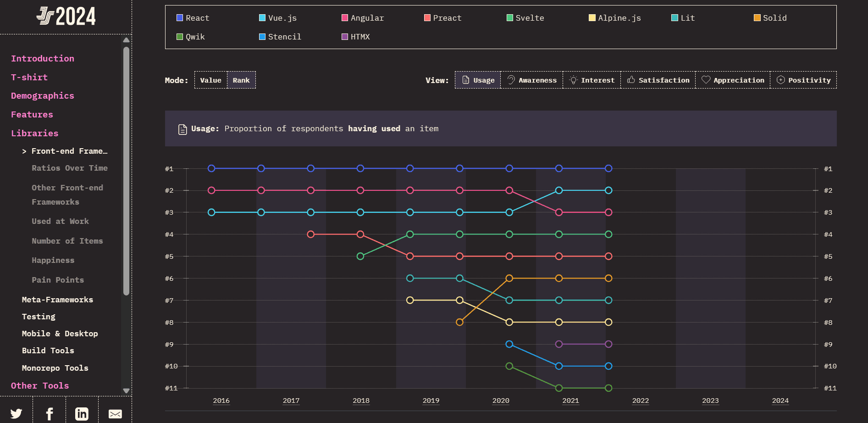Select the Satisfaction thumbs-up view

coord(658,80)
